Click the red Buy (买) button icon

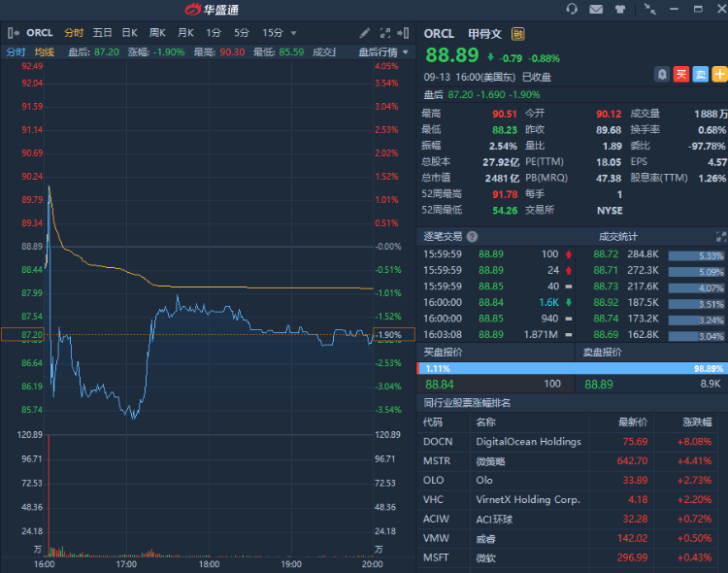681,74
